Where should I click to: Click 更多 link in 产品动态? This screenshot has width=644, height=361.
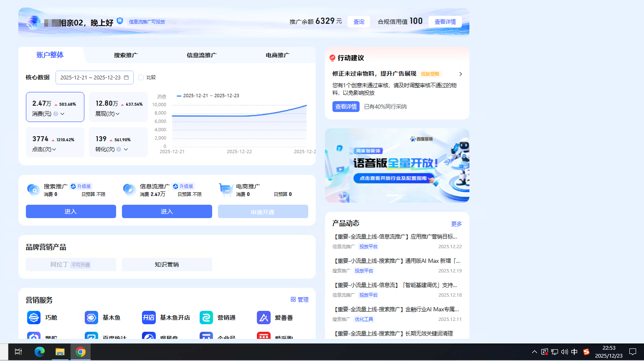456,224
